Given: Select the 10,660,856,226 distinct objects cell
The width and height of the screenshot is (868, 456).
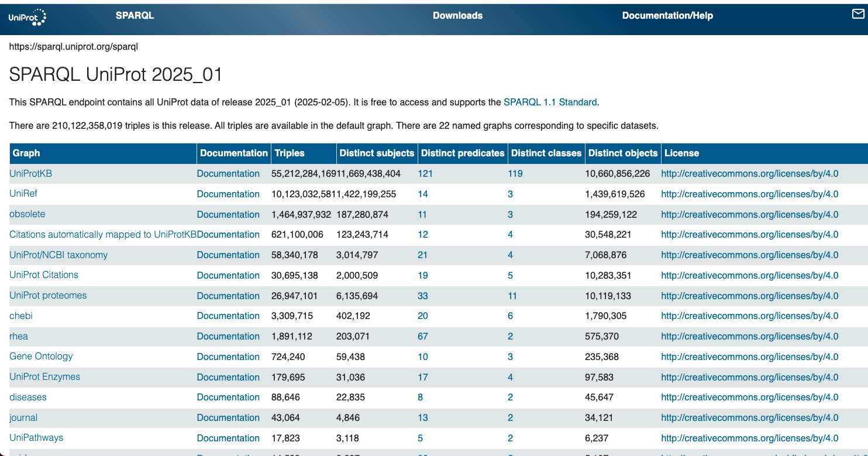Looking at the screenshot, I should pos(618,173).
